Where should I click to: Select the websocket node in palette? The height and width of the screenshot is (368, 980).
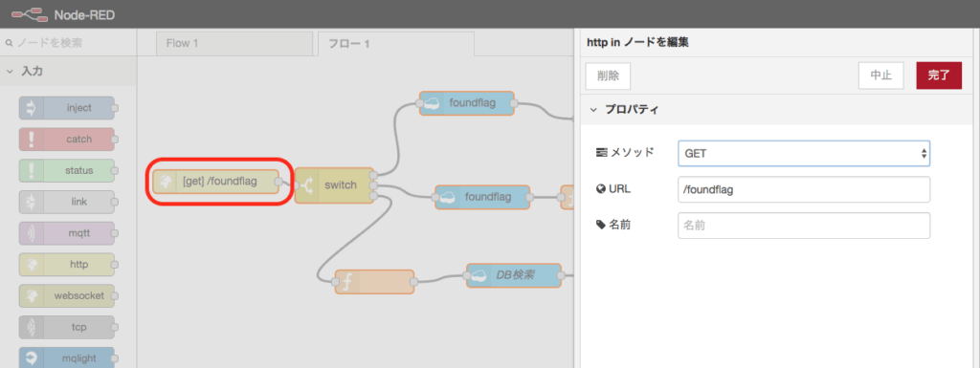(67, 295)
